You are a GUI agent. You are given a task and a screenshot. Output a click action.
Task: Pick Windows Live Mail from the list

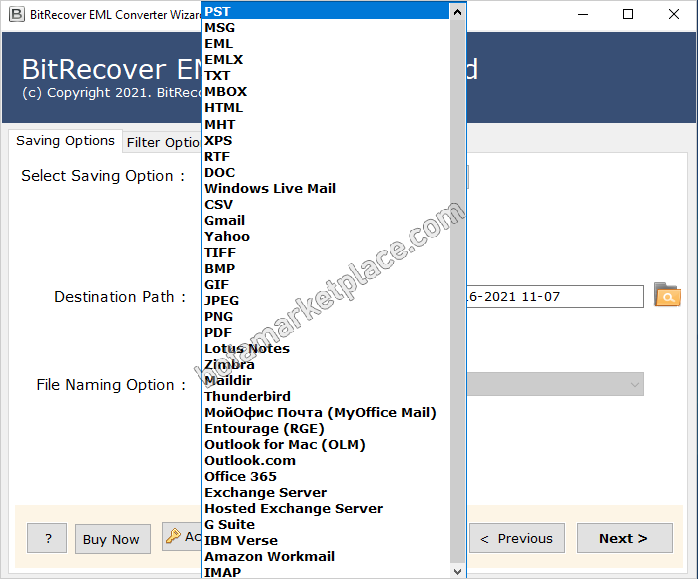pyautogui.click(x=269, y=188)
